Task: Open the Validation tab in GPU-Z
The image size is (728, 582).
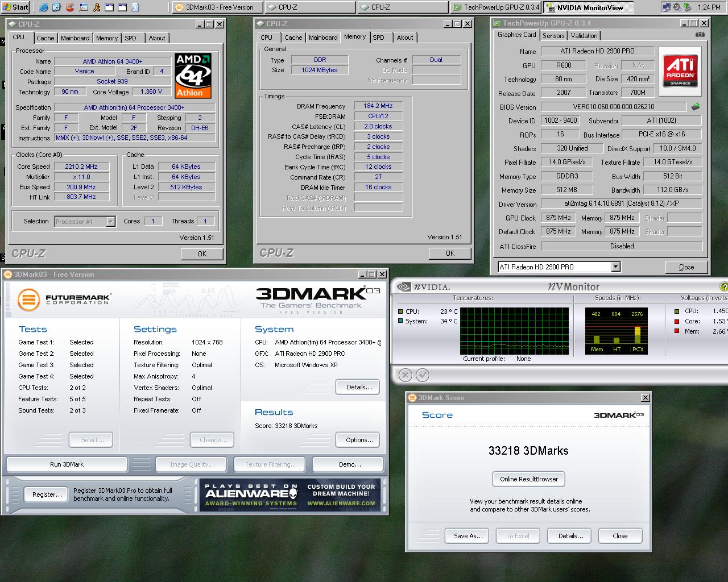Action: pos(584,35)
